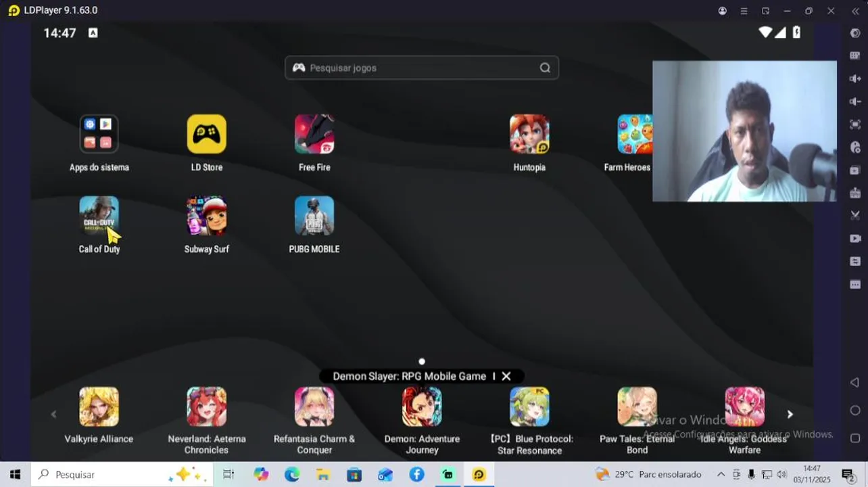868x487 pixels.
Task: Launch Call of Duty Mobile
Action: pos(99,216)
